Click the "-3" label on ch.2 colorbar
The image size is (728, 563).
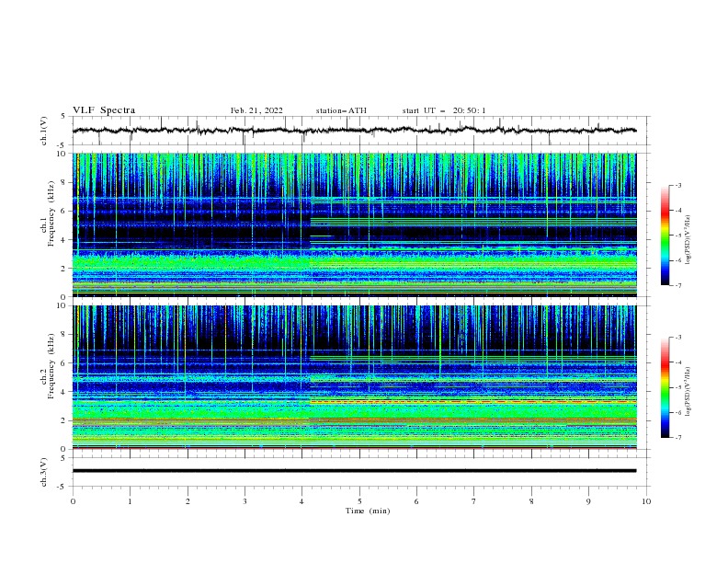pos(678,338)
